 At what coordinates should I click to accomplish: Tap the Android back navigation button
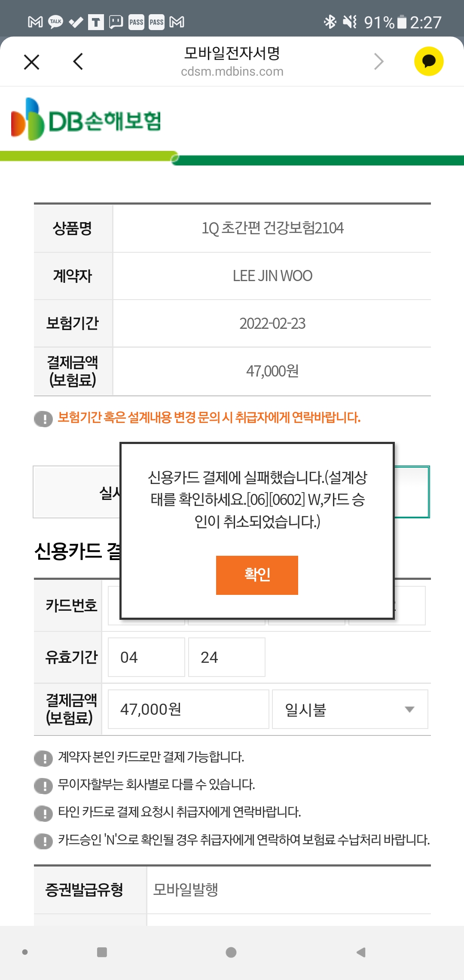click(x=361, y=952)
